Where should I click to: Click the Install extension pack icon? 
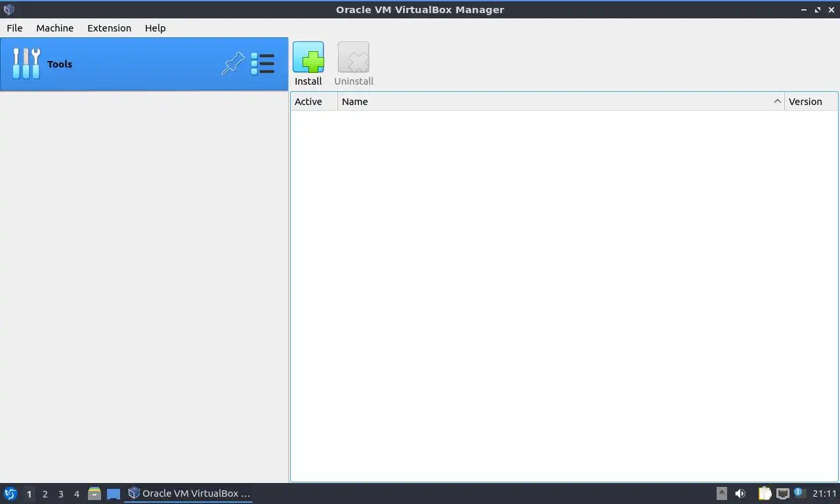click(x=308, y=57)
